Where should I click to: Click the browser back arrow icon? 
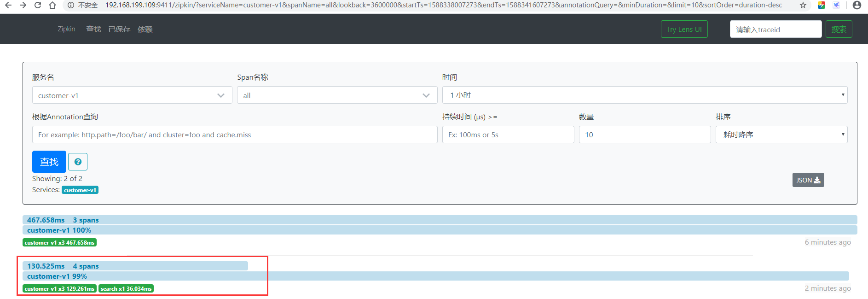click(x=8, y=5)
